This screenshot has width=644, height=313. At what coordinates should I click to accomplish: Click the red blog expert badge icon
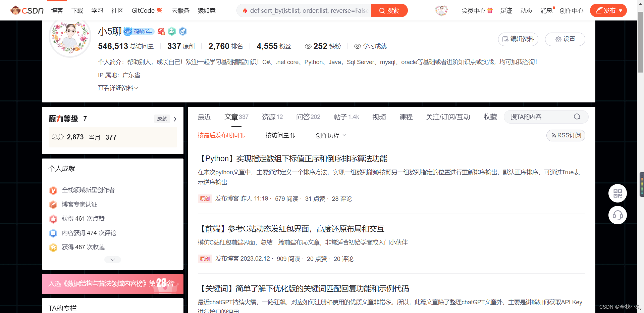click(161, 31)
